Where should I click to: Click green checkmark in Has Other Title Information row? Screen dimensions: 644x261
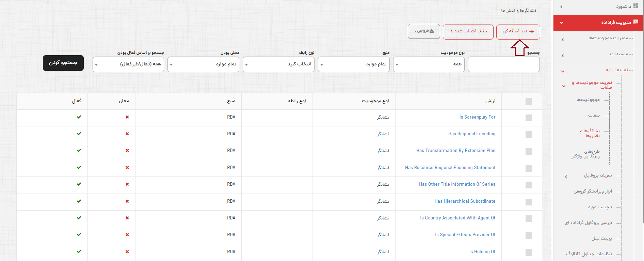click(79, 184)
